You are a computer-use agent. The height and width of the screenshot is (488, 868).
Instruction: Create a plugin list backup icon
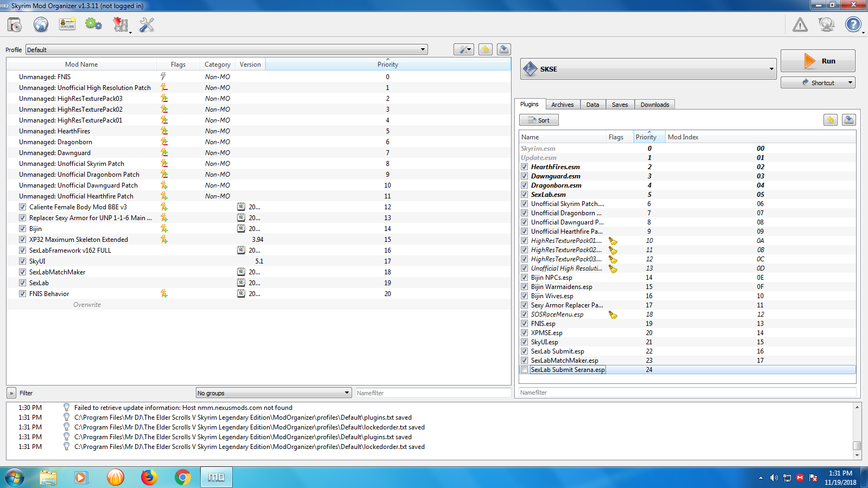tap(849, 120)
